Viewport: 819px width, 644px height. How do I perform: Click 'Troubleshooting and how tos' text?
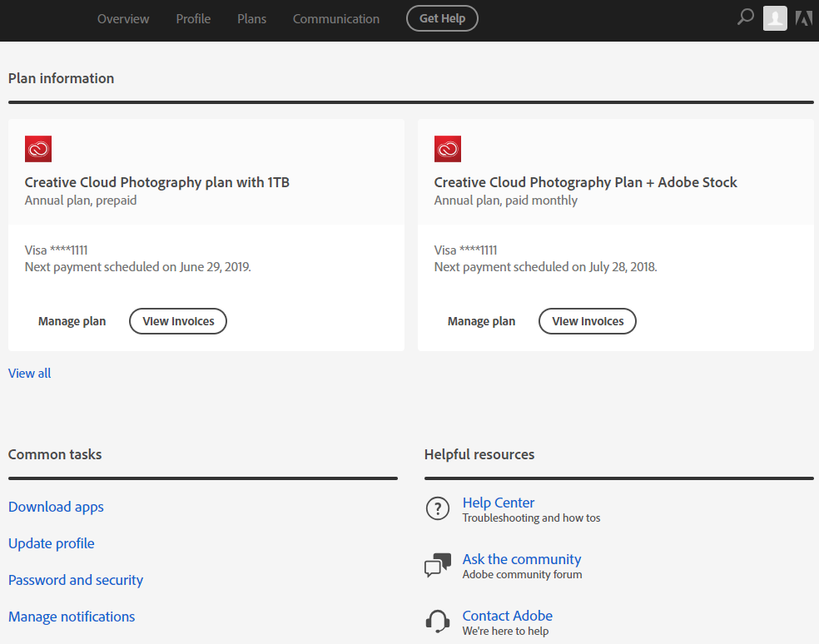click(531, 518)
